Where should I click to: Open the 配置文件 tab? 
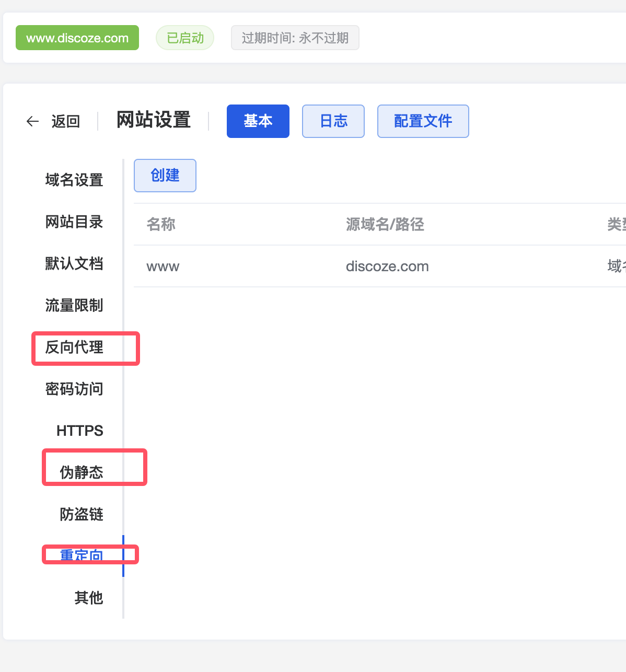click(423, 121)
